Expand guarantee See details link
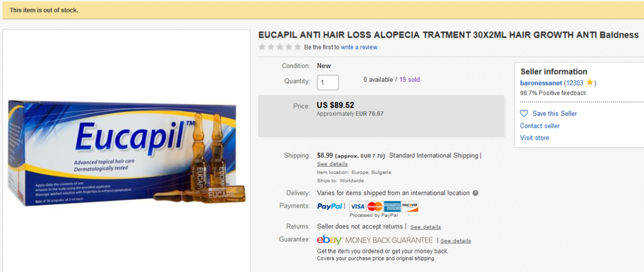 tap(456, 241)
